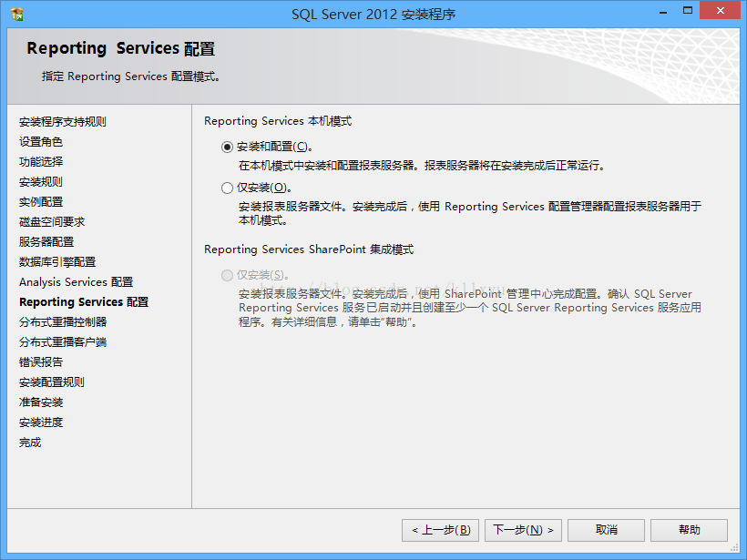Maximize the SQL Server 2012 安装程序 window
This screenshot has height=560, width=747.
688,11
